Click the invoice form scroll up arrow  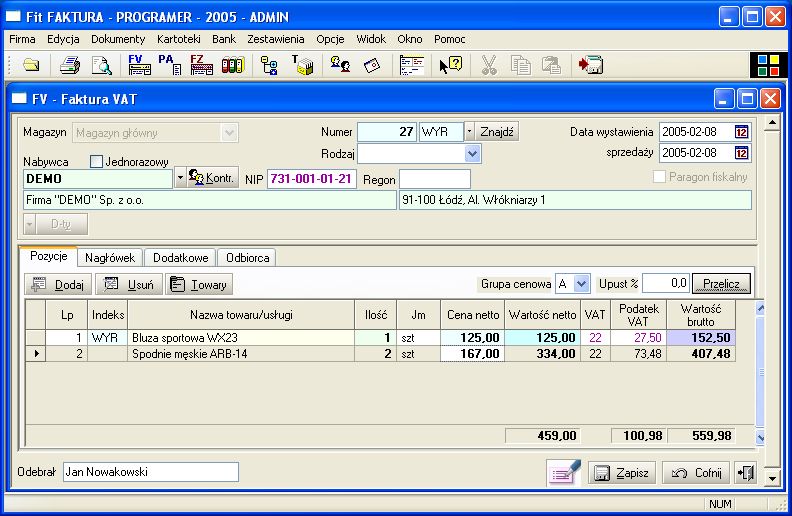point(772,123)
